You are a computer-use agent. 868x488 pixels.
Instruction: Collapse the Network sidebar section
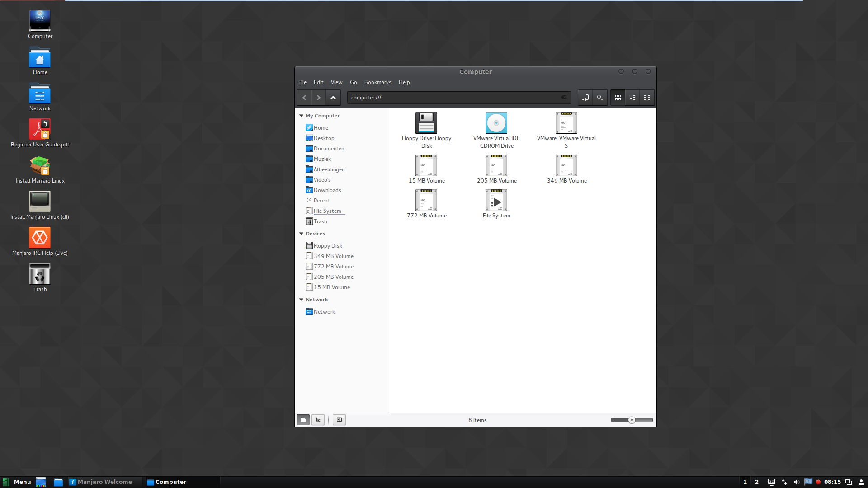pos(301,300)
